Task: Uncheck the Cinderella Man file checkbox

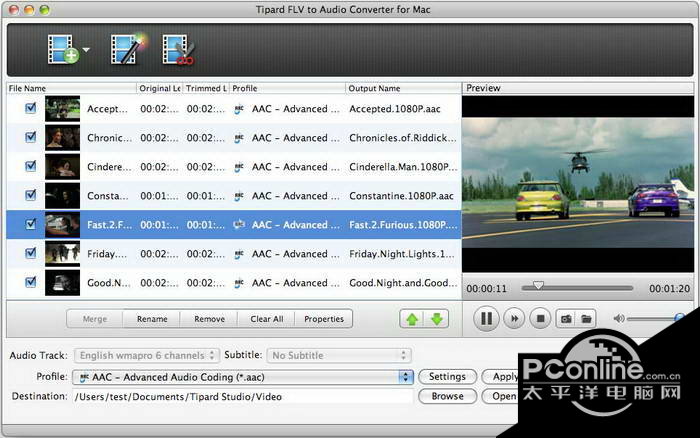Action: pyautogui.click(x=31, y=166)
